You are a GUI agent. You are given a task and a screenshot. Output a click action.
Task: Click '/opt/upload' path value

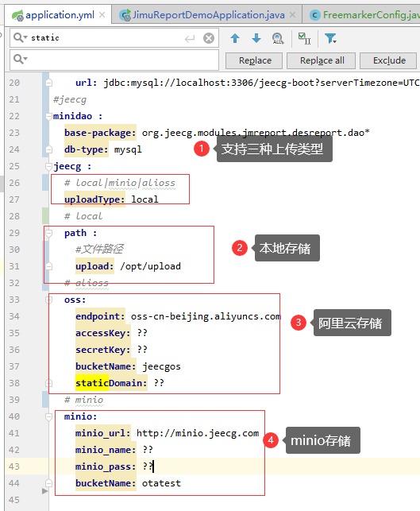pyautogui.click(x=150, y=266)
